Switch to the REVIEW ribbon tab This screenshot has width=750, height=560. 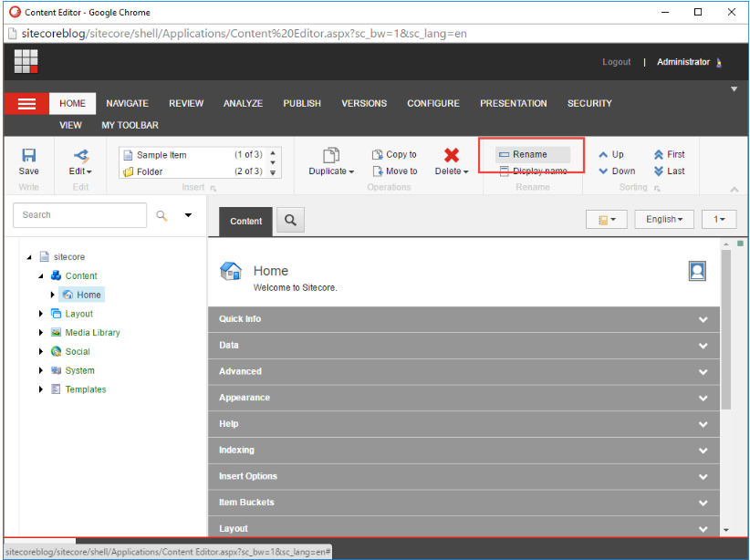[x=186, y=103]
